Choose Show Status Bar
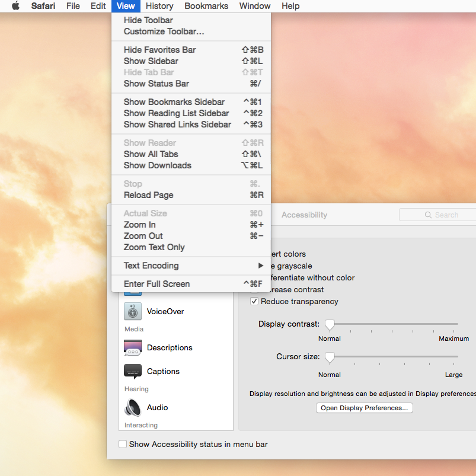Viewport: 476px width, 476px height. [191, 84]
